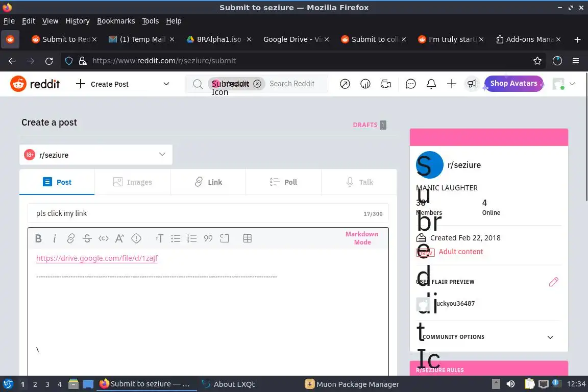
Task: Insert a bulleted list
Action: 176,238
